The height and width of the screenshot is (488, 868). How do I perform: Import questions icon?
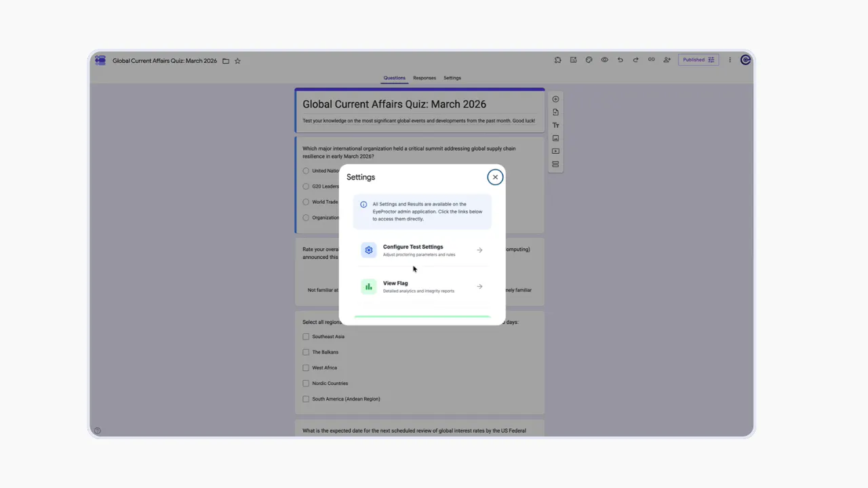point(555,112)
